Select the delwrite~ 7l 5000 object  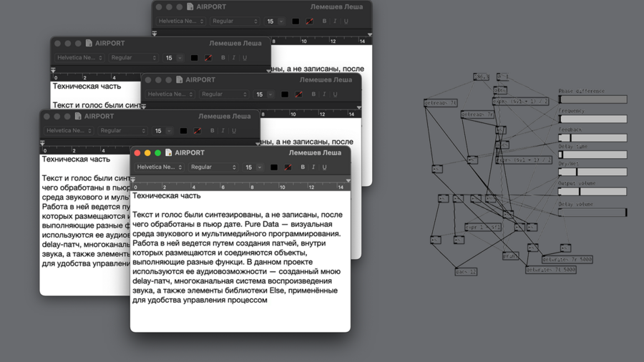pos(551,270)
